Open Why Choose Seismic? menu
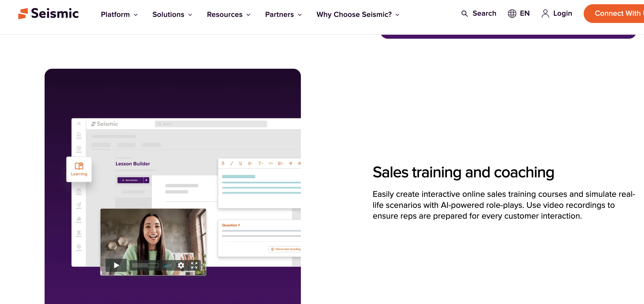This screenshot has height=304, width=644. [357, 15]
